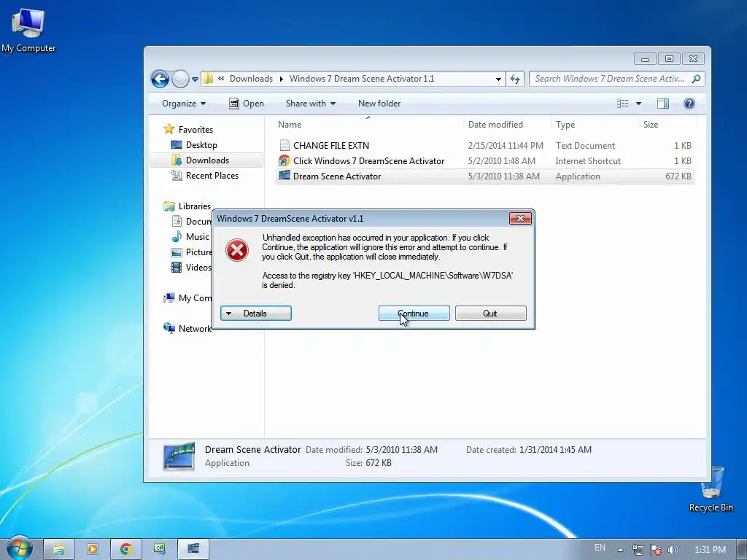
Task: Click the volume speaker tray icon
Action: click(x=673, y=550)
